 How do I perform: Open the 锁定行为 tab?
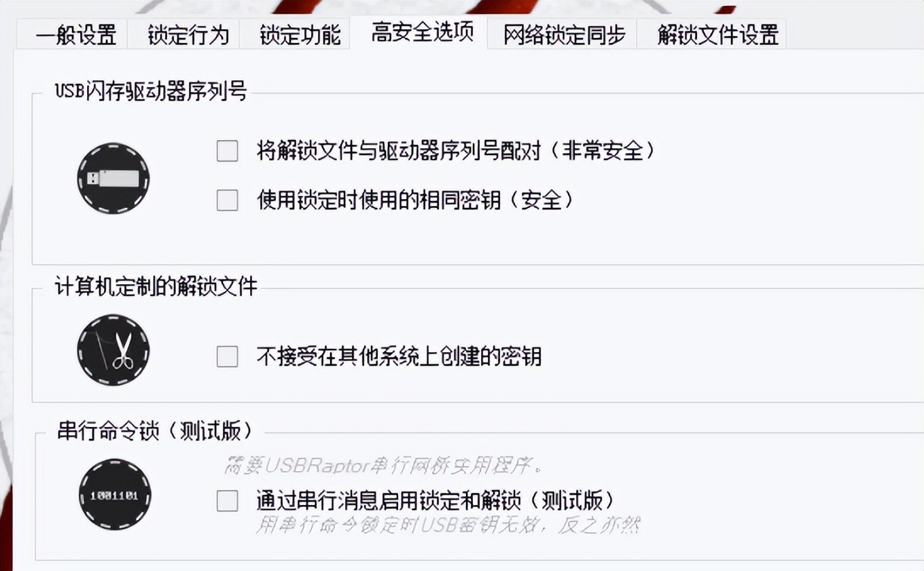(x=188, y=35)
